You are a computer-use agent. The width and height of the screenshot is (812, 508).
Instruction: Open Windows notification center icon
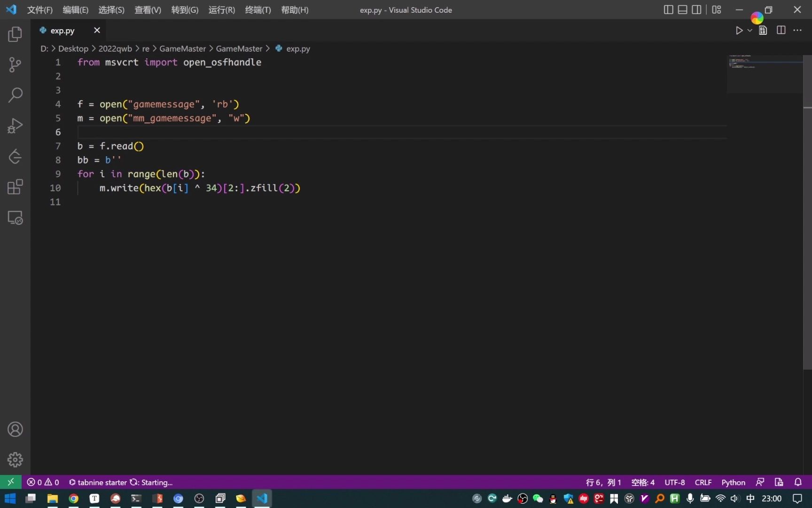[x=797, y=499]
